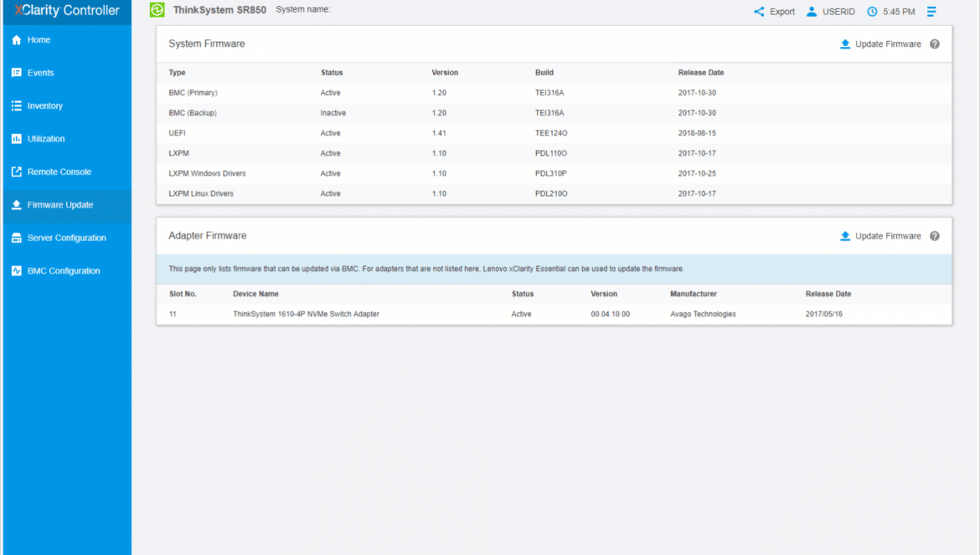Screen dimensions: 980x555
Task: Select ThinkSystem 1610-4P NVMe Switch Adapter
Action: point(306,314)
